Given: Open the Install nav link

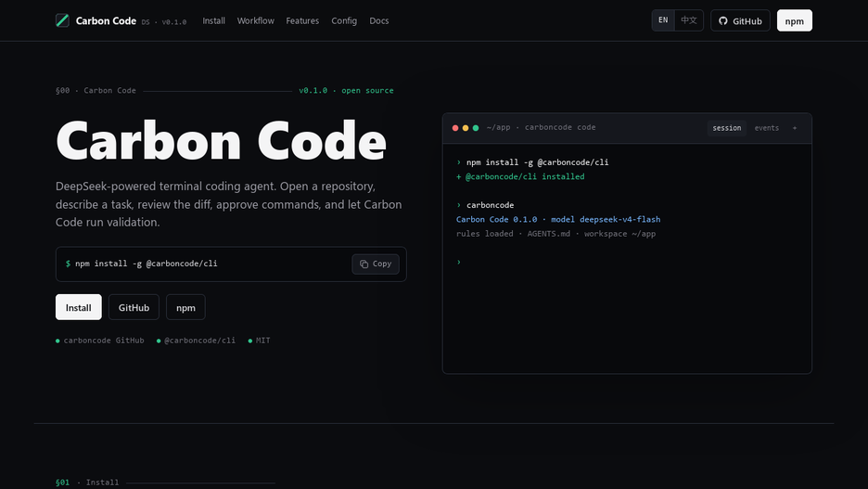Looking at the screenshot, I should point(213,20).
